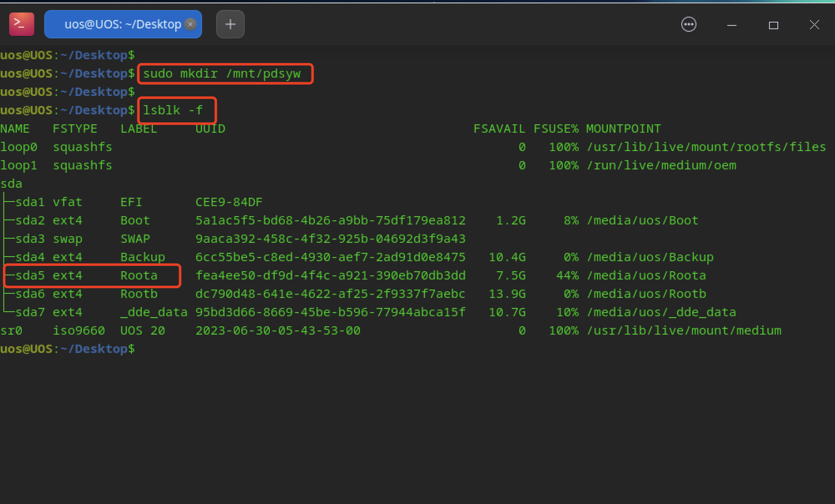
Task: Click the sda5 partition name
Action: 30,276
